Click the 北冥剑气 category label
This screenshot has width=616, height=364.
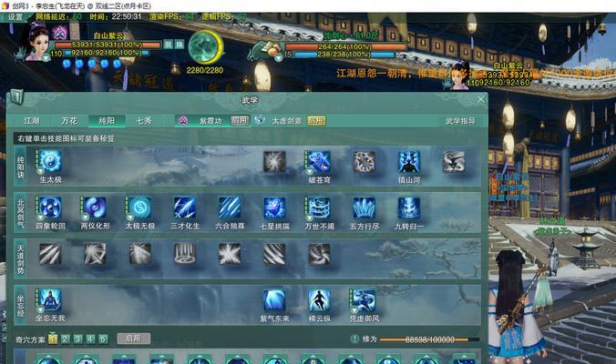click(20, 213)
